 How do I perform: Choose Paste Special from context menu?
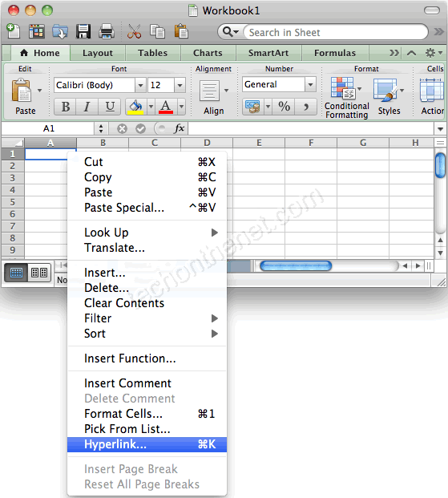[147, 208]
